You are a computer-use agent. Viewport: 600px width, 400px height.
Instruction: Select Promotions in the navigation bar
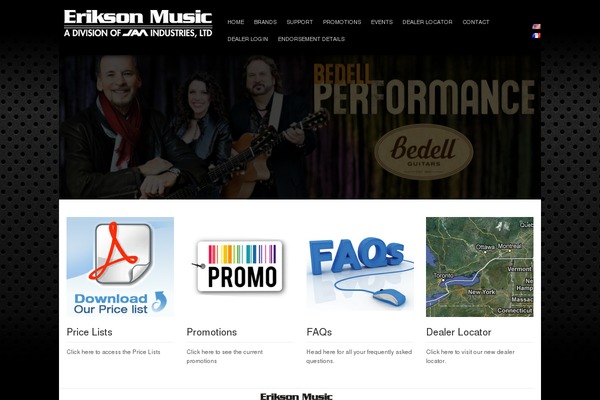click(x=342, y=22)
